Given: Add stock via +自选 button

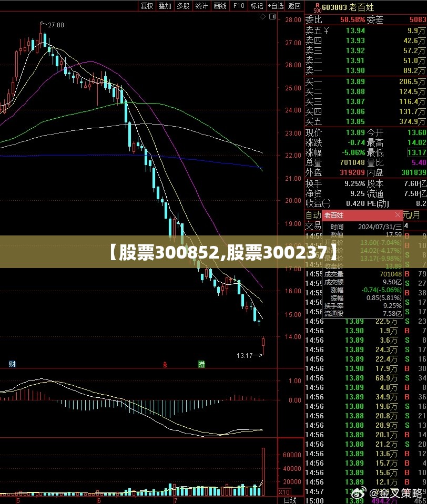Looking at the screenshot, I should click(276, 6).
